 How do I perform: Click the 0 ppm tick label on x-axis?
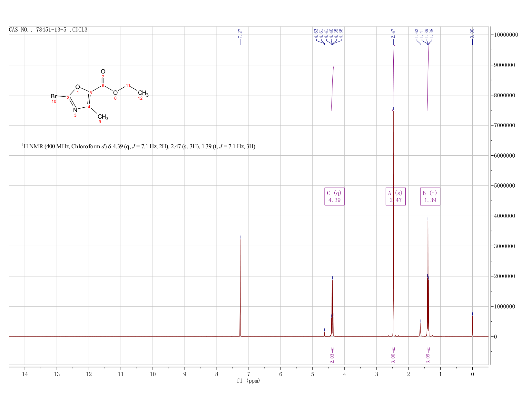(472, 374)
